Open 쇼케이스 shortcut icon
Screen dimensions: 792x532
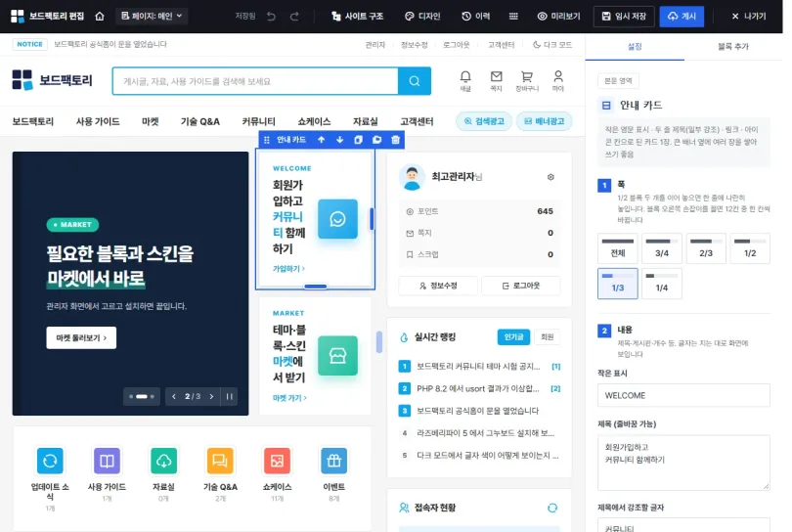tap(277, 461)
